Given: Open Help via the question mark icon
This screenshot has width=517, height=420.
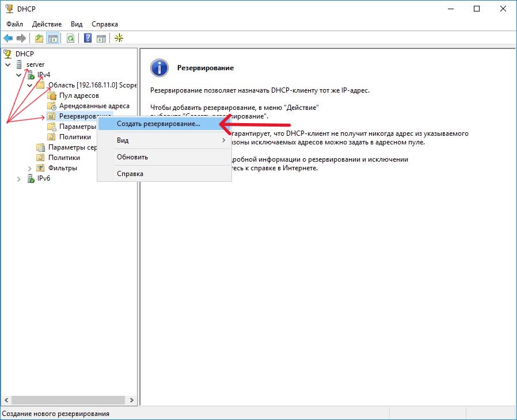Looking at the screenshot, I should click(x=88, y=38).
